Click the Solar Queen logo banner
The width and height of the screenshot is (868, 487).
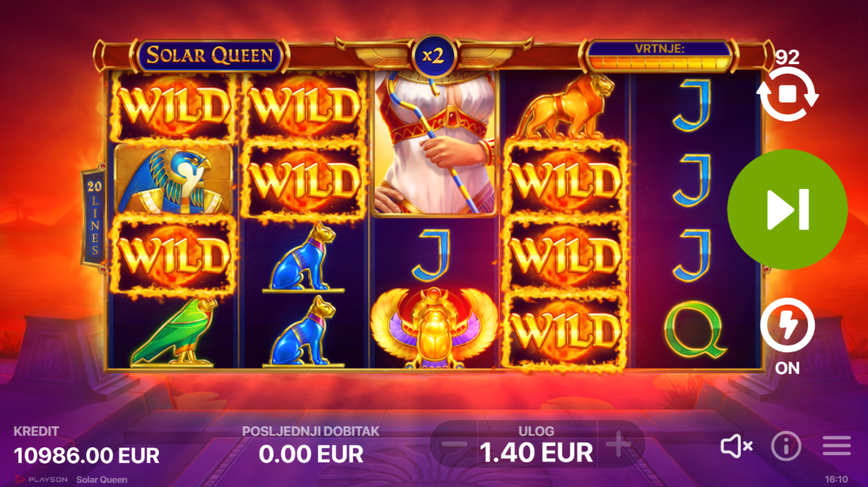pyautogui.click(x=209, y=55)
